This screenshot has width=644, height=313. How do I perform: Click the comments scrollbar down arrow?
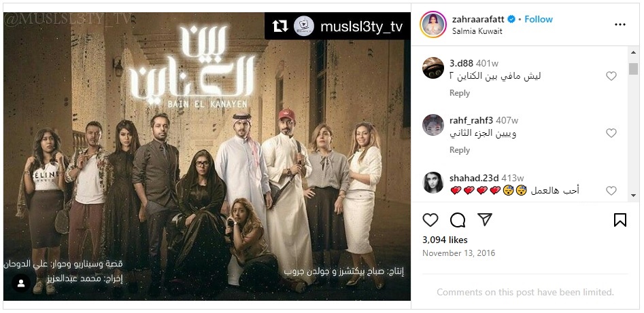coord(633,196)
